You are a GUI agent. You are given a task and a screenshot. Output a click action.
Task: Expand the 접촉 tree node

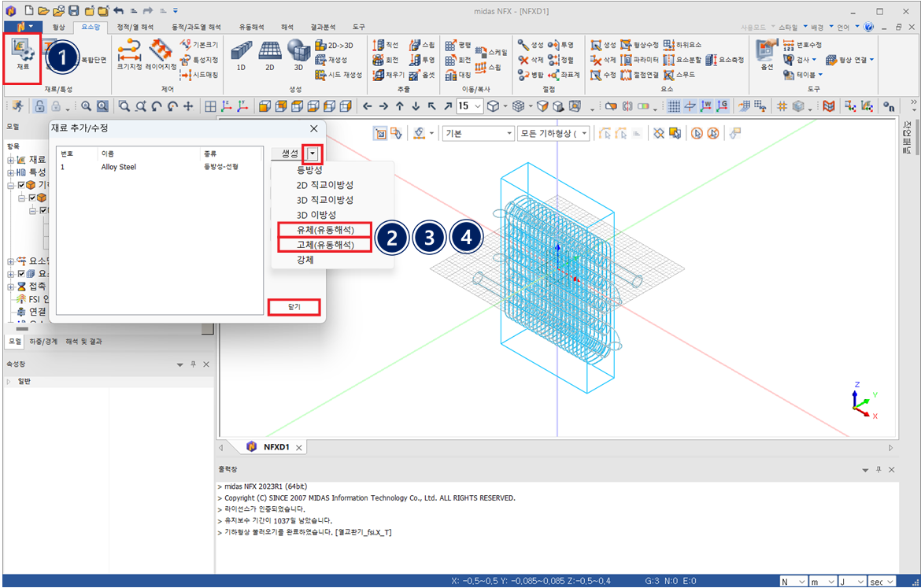(x=10, y=287)
